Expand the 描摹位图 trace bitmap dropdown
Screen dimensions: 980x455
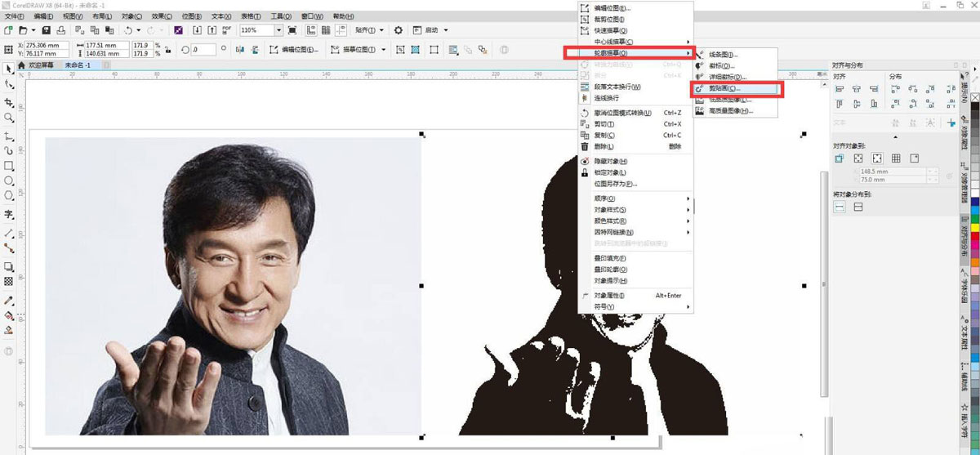pos(384,50)
